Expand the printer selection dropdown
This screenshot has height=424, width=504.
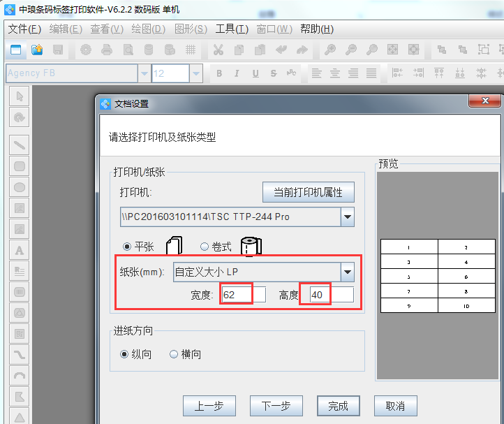click(347, 217)
